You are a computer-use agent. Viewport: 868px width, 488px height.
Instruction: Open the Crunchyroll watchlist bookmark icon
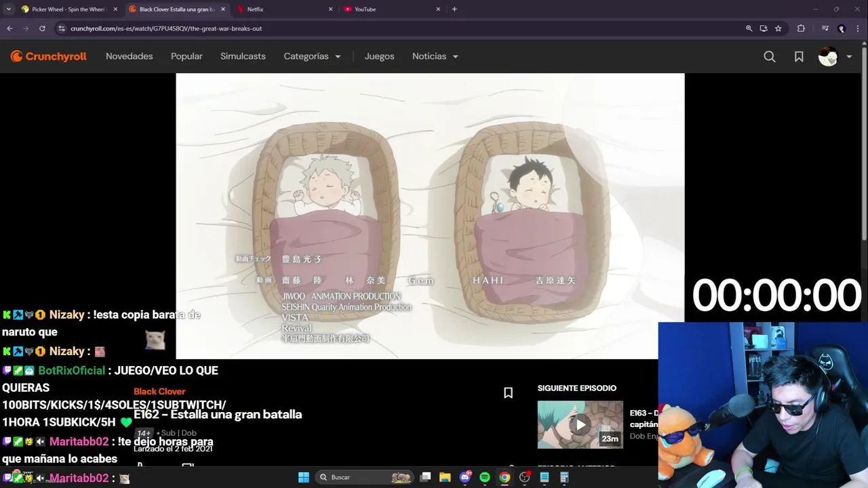799,57
